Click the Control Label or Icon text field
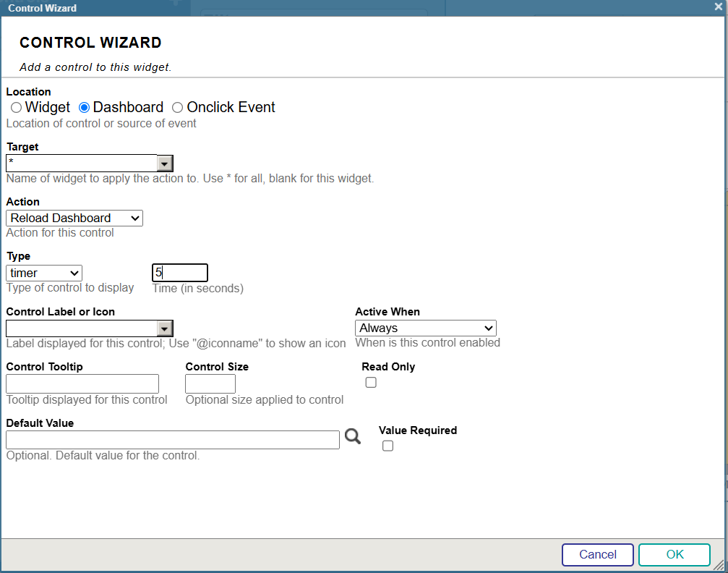The height and width of the screenshot is (573, 728). click(x=81, y=328)
